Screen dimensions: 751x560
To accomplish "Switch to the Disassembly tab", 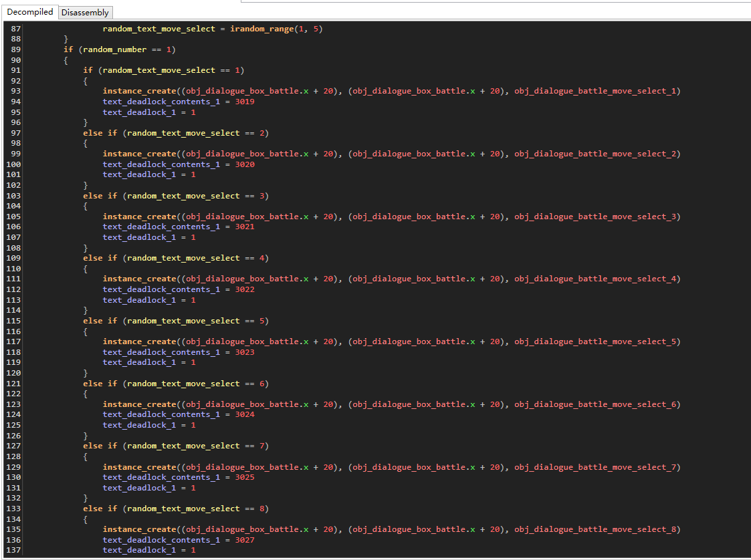I will tap(85, 12).
